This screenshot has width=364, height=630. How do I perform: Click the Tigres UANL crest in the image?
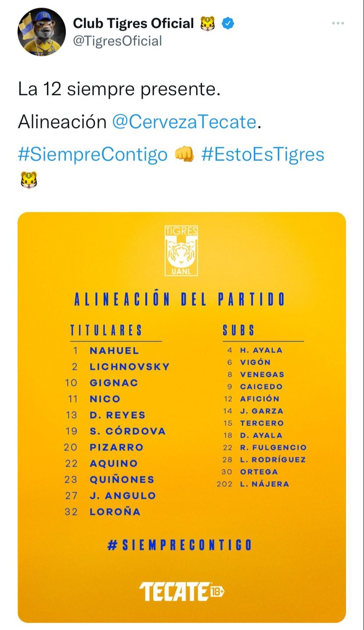pos(181,251)
